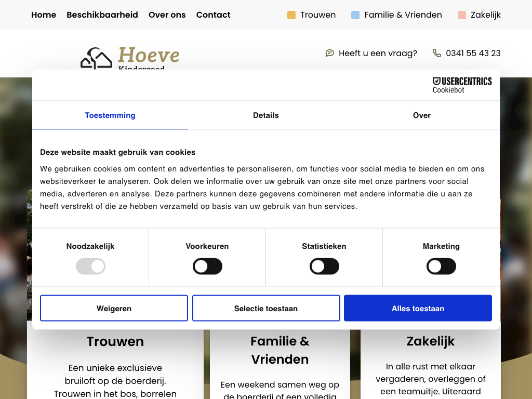Click the Usercentrics Cookiebot logo

(462, 85)
